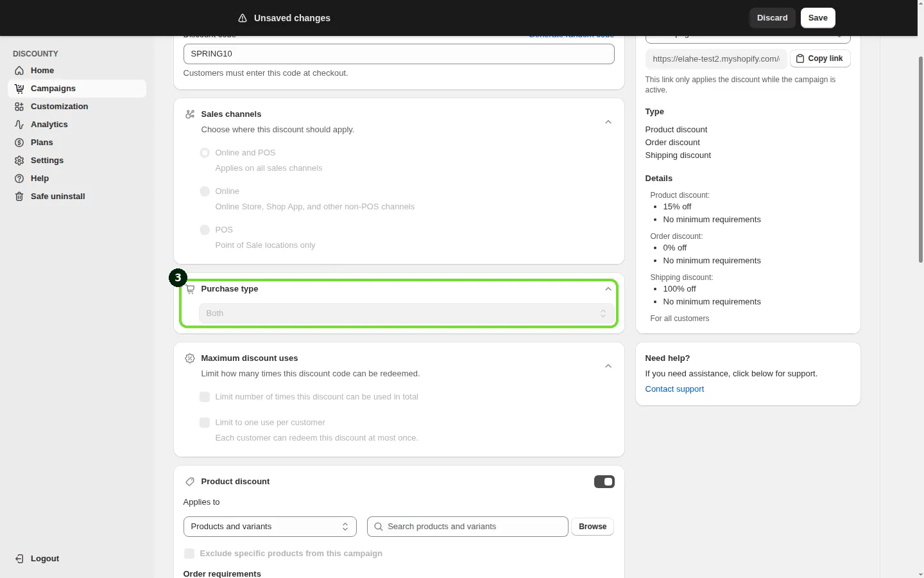
Task: Click the 'Shipping discount' type line
Action: tap(678, 155)
